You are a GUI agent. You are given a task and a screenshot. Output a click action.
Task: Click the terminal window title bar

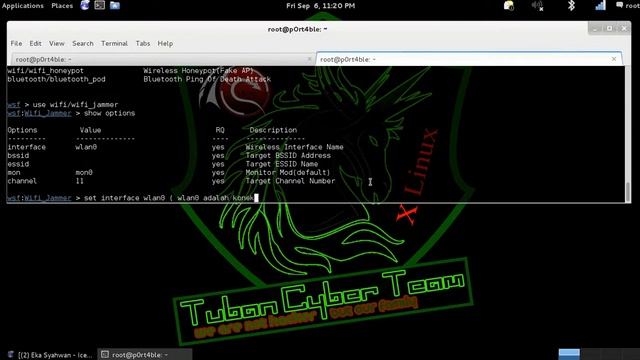[297, 29]
